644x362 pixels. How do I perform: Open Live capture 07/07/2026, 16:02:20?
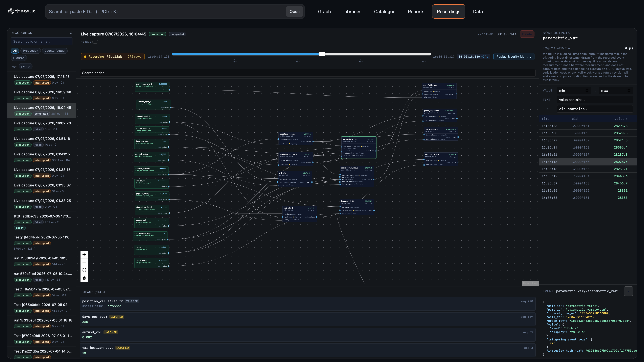42,126
